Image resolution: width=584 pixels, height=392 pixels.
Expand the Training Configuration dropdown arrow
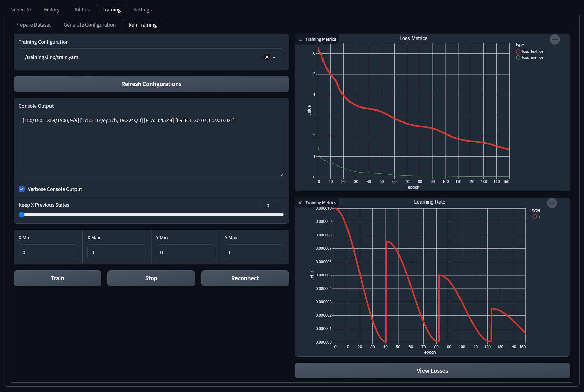click(x=274, y=57)
